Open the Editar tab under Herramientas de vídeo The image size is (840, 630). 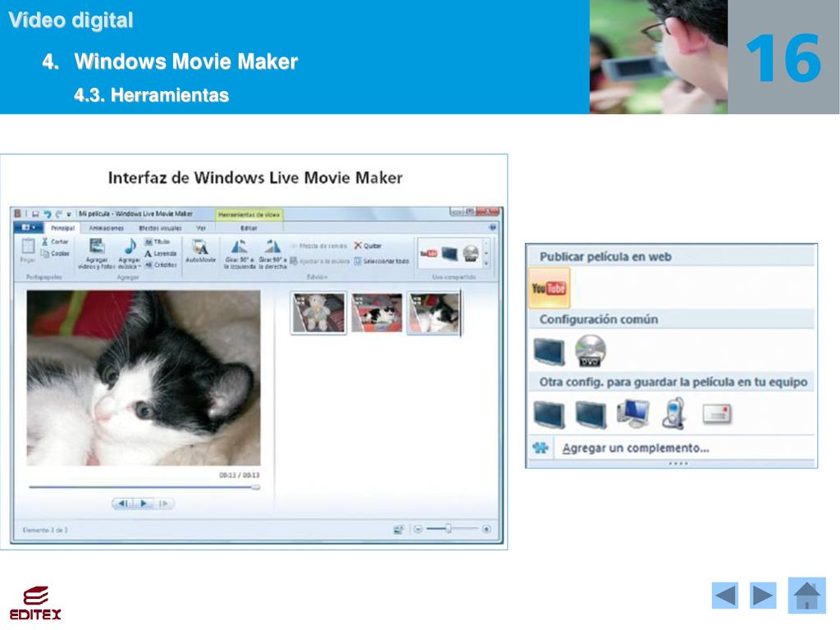tap(249, 228)
